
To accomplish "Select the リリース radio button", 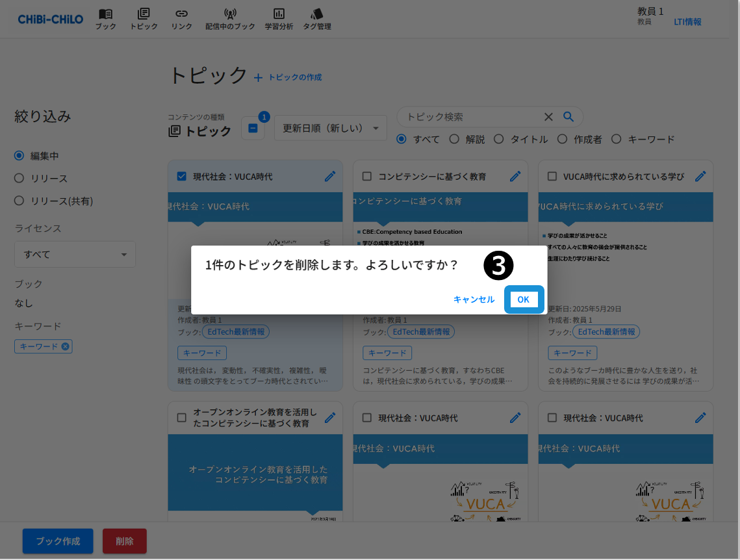I will click(19, 178).
